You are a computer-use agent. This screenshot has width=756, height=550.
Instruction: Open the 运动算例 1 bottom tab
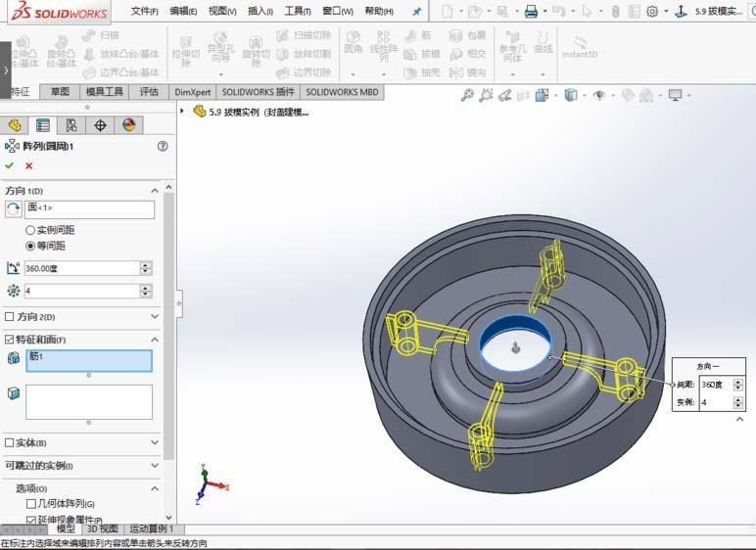click(152, 528)
